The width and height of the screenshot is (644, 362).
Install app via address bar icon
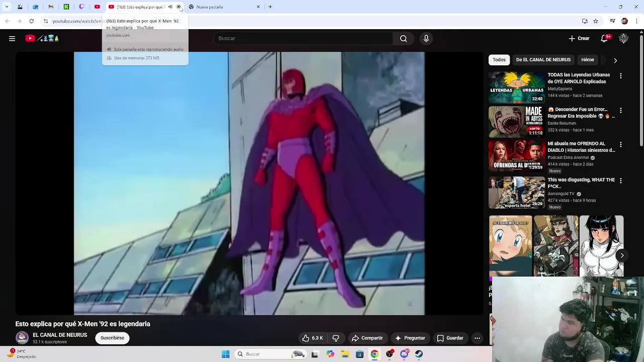[x=585, y=21]
